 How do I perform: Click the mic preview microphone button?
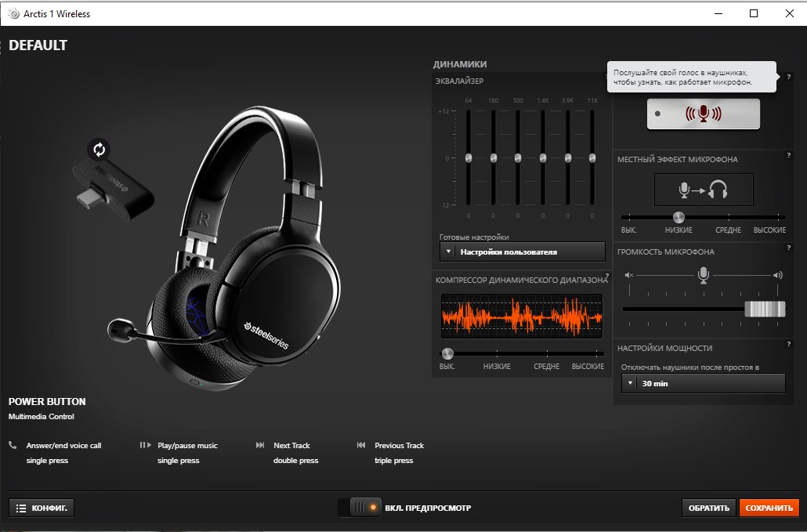tap(703, 114)
